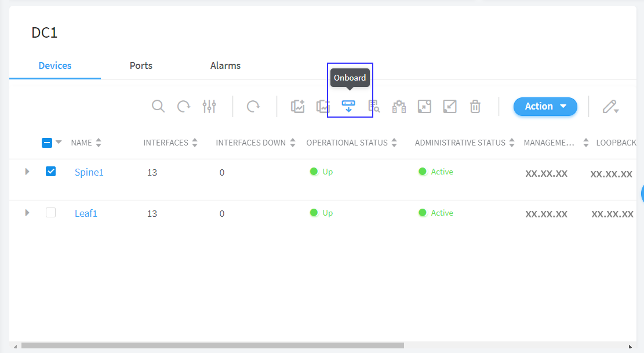Click the document inspect icon with magnifier

pyautogui.click(x=374, y=106)
